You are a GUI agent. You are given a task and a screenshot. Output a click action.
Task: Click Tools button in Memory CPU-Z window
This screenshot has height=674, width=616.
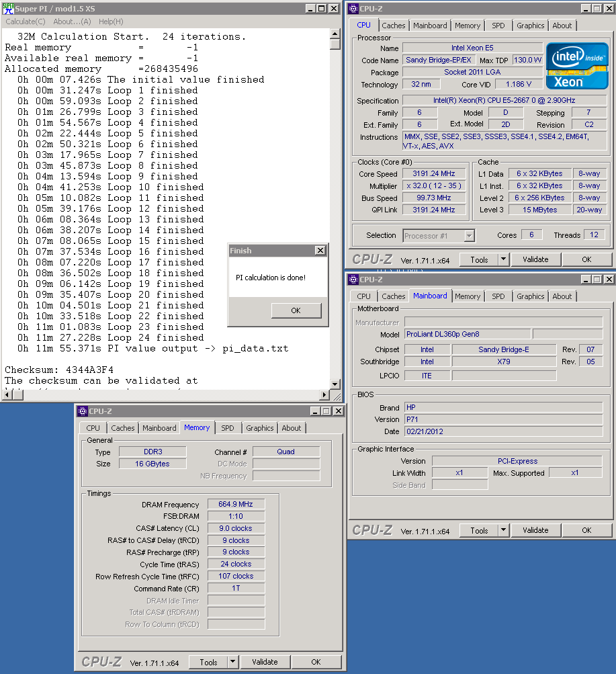(x=208, y=663)
